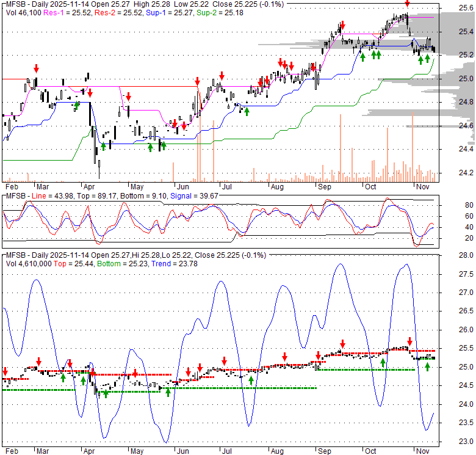Click the 28.0 value on bottom chart axis
476x455 pixels.
click(x=467, y=255)
